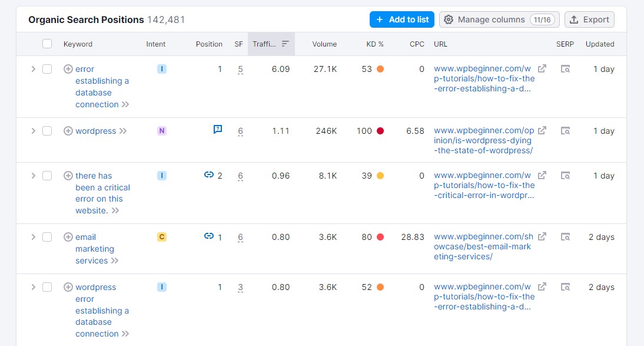Check the box for 'error establishing a database connection' row

pyautogui.click(x=47, y=69)
